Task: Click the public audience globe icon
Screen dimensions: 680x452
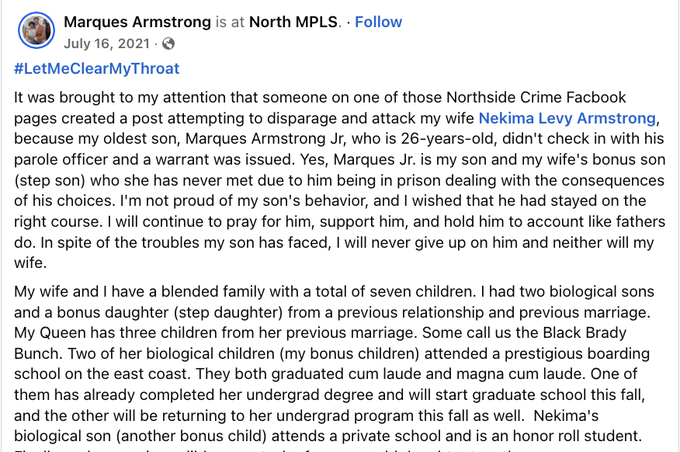Action: point(168,43)
